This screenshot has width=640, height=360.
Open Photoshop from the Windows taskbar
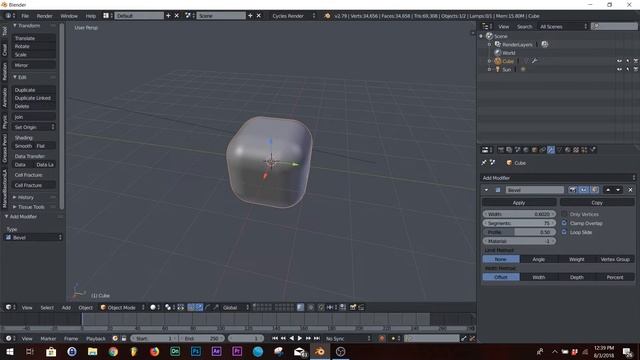[196, 351]
